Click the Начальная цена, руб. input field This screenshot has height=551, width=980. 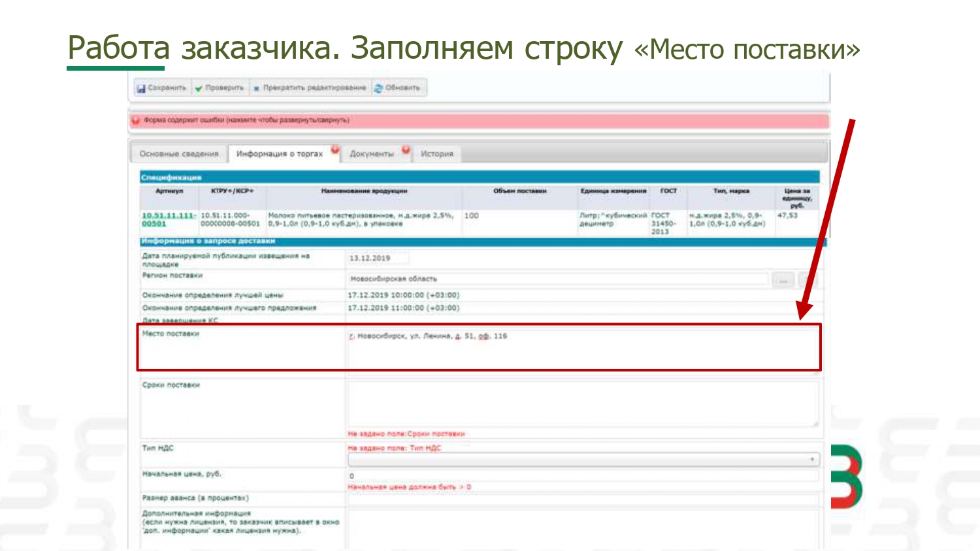[581, 476]
